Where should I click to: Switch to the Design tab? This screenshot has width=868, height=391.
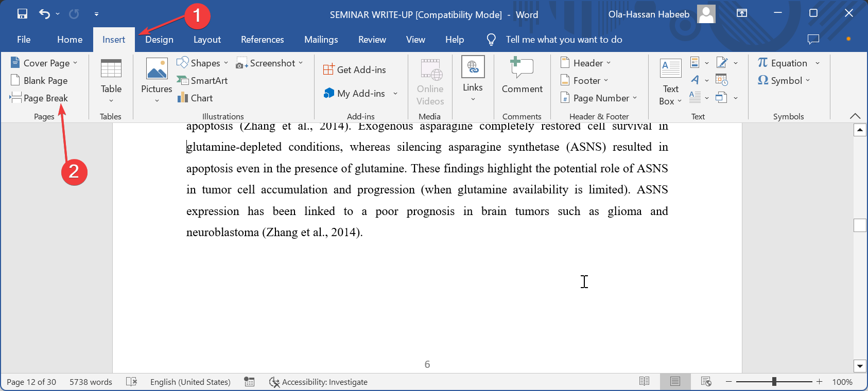coord(159,40)
